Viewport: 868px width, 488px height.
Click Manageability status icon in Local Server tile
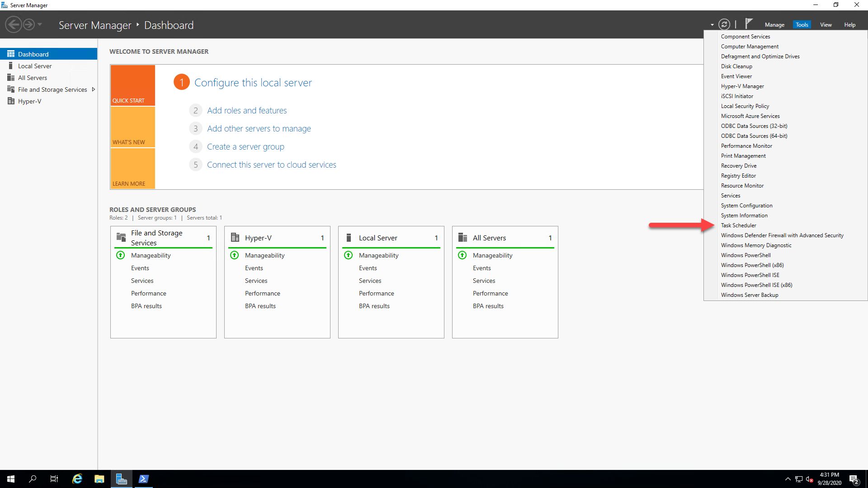pos(349,255)
